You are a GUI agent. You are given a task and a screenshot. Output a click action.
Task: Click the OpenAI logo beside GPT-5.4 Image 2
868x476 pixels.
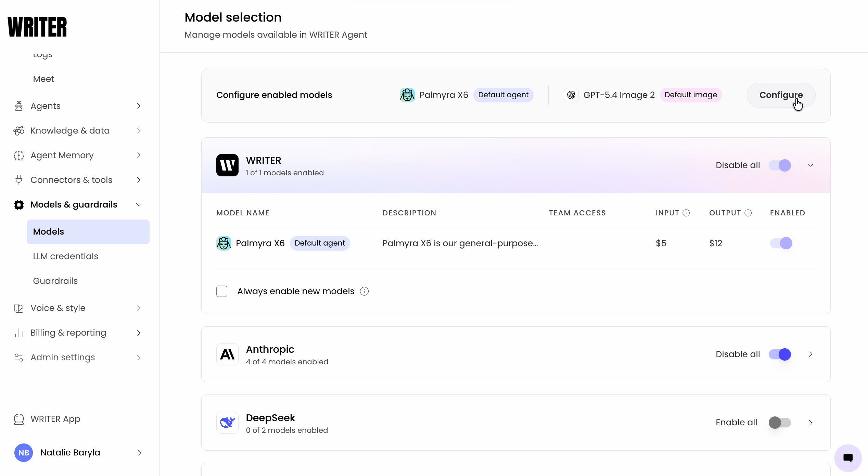click(571, 95)
